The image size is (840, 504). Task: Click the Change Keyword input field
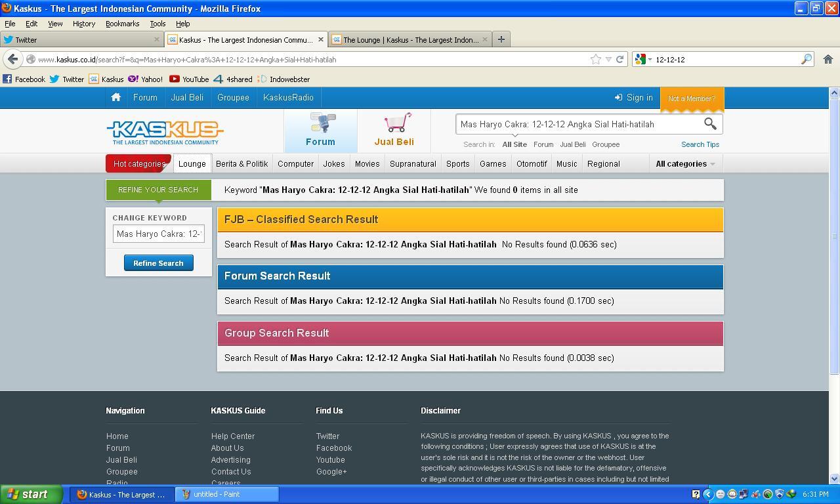click(158, 234)
